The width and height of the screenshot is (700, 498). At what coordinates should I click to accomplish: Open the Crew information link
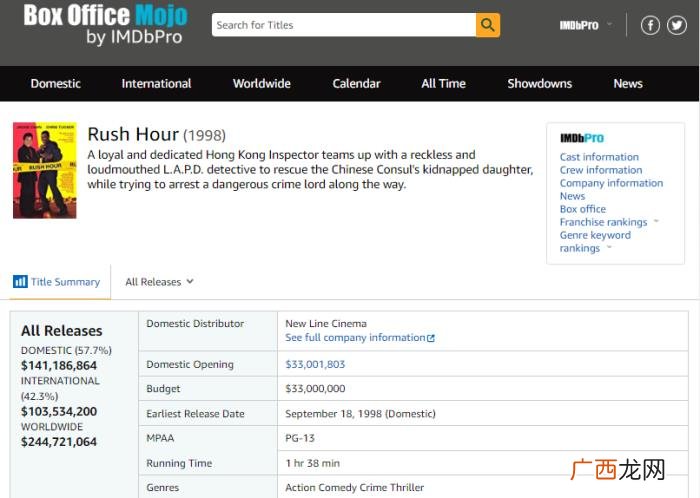click(x=601, y=170)
